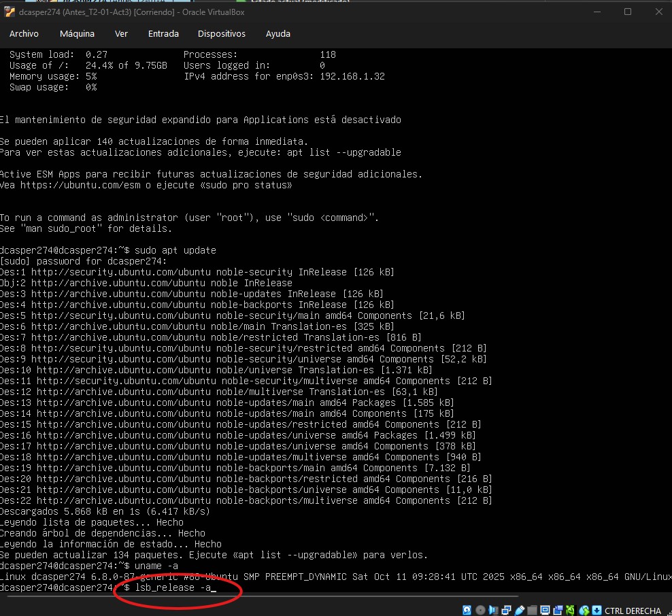
Task: Click the VirtualBox icon in title bar
Action: [10, 12]
